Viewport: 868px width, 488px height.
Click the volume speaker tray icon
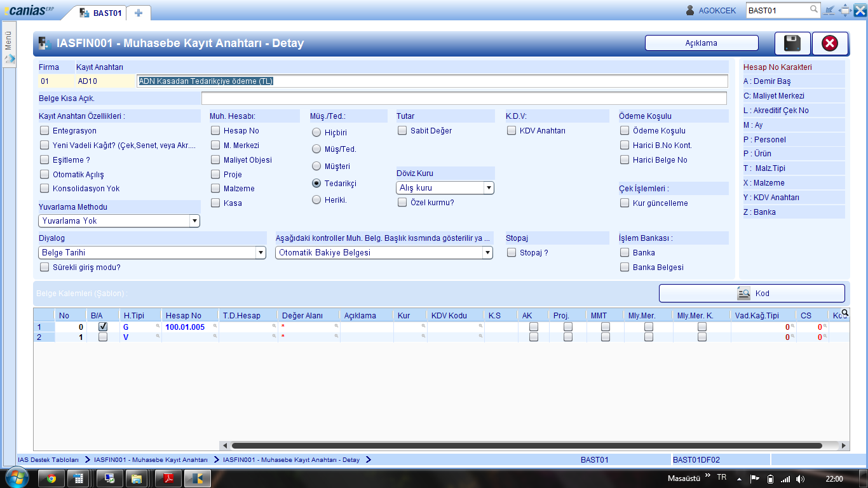click(x=800, y=478)
